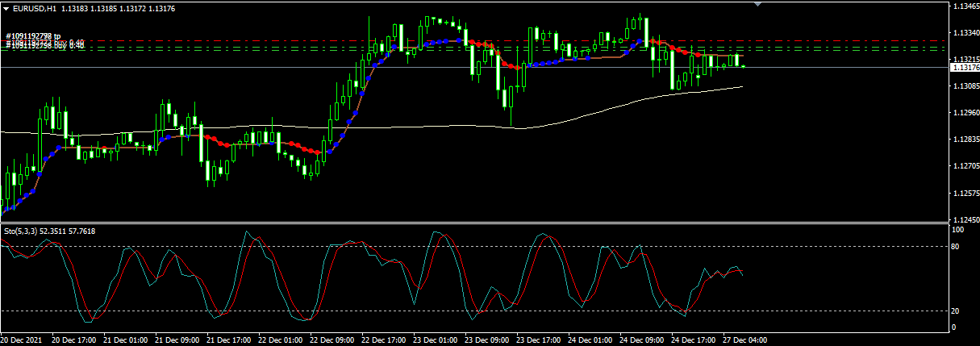
Task: Click the stochastic 80 level label
Action: click(x=957, y=246)
